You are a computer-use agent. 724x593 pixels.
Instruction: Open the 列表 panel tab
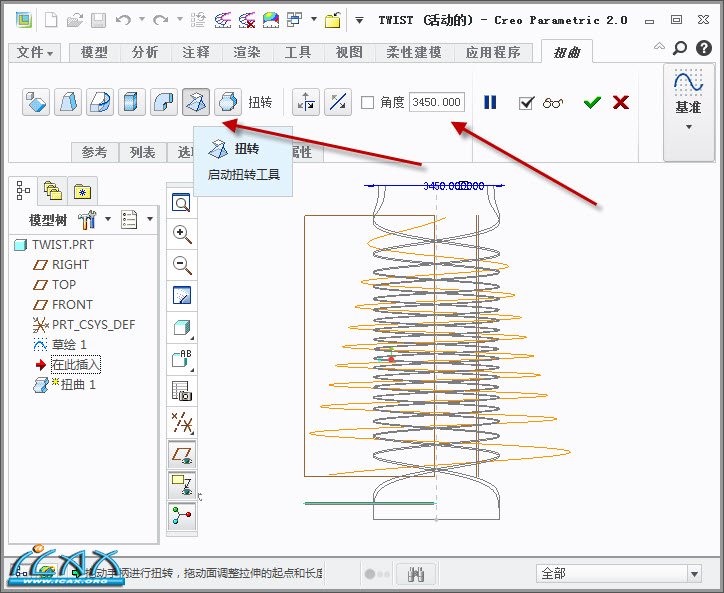point(143,152)
